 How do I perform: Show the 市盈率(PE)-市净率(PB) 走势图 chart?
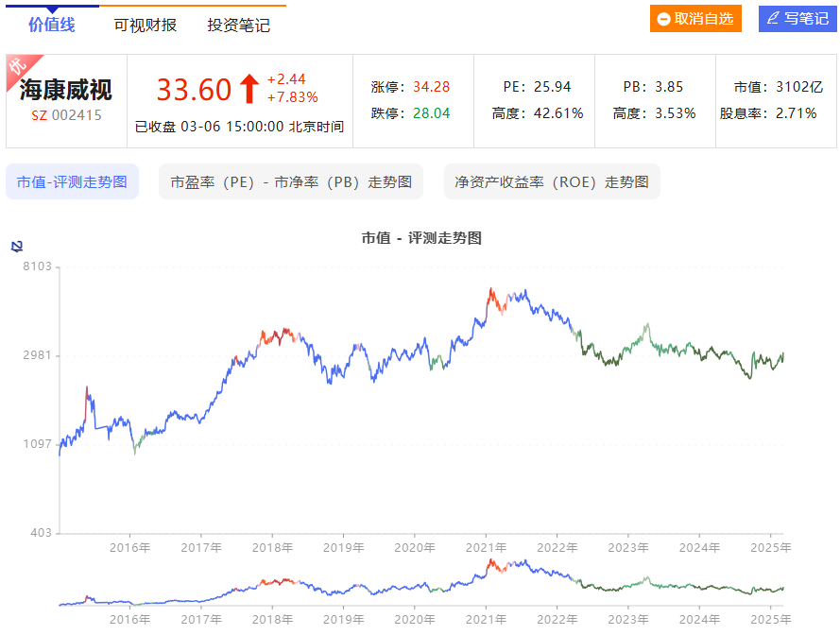pos(291,181)
